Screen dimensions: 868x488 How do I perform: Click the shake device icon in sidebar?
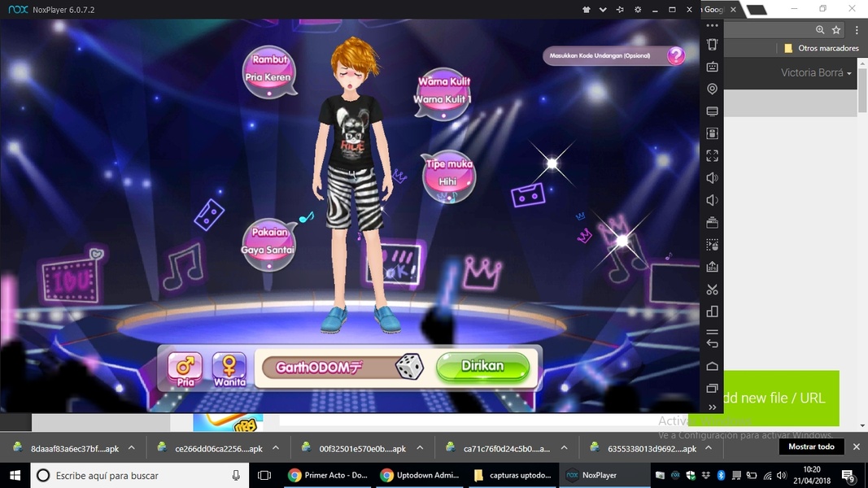coord(713,44)
